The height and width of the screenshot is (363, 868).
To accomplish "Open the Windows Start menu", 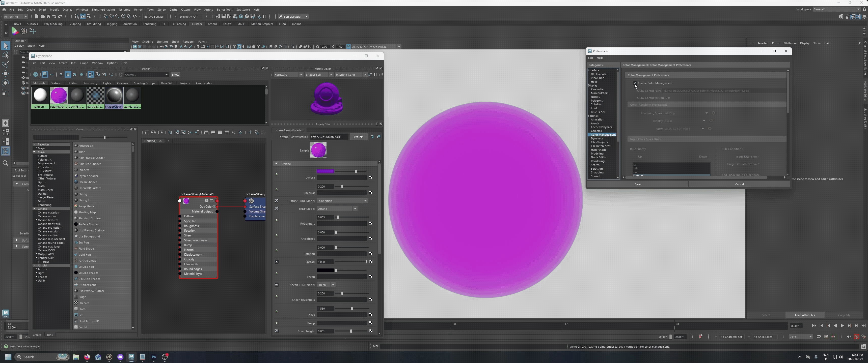I will pyautogui.click(x=8, y=357).
